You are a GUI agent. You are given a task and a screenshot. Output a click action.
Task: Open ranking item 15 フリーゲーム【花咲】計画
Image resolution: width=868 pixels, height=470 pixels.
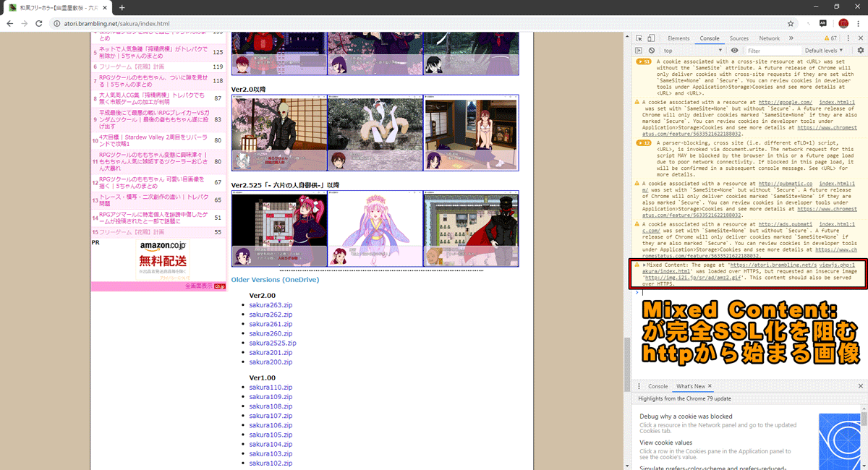(132, 232)
